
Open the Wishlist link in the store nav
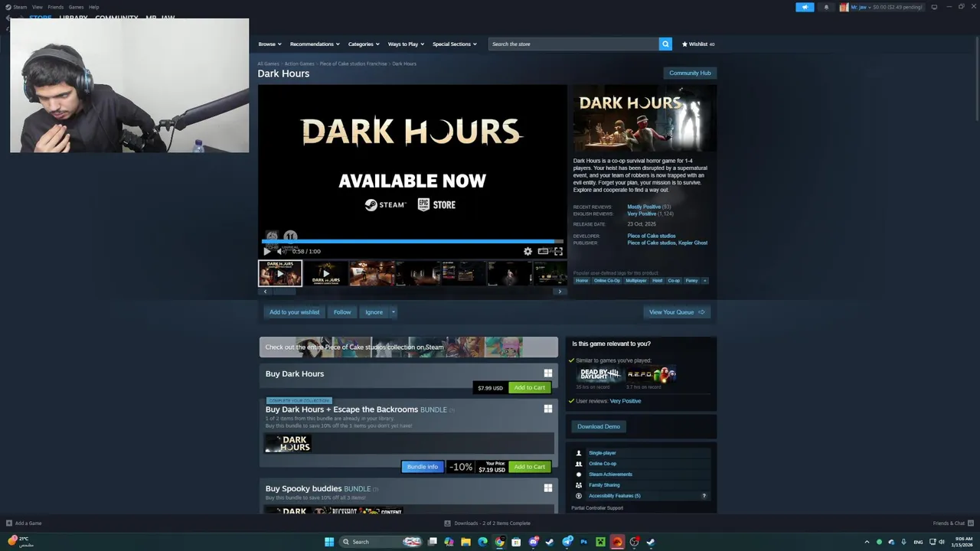[698, 44]
